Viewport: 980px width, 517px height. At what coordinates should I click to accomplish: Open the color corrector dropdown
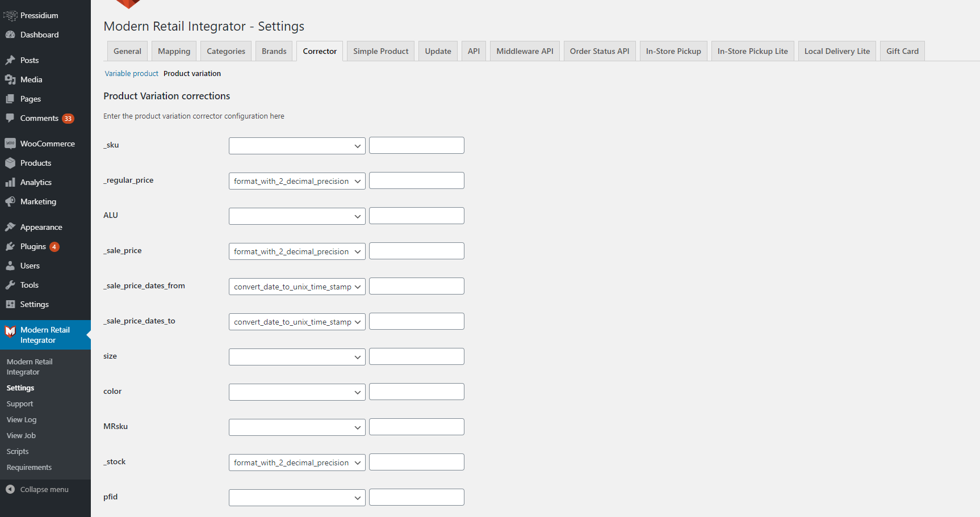coord(297,392)
